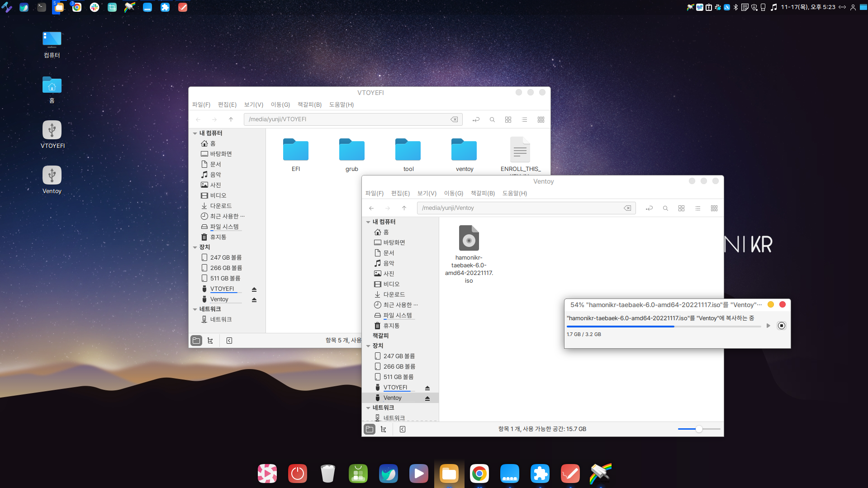Image resolution: width=868 pixels, height=488 pixels.
Task: Click the search icon in Ventoy window
Action: coord(665,208)
